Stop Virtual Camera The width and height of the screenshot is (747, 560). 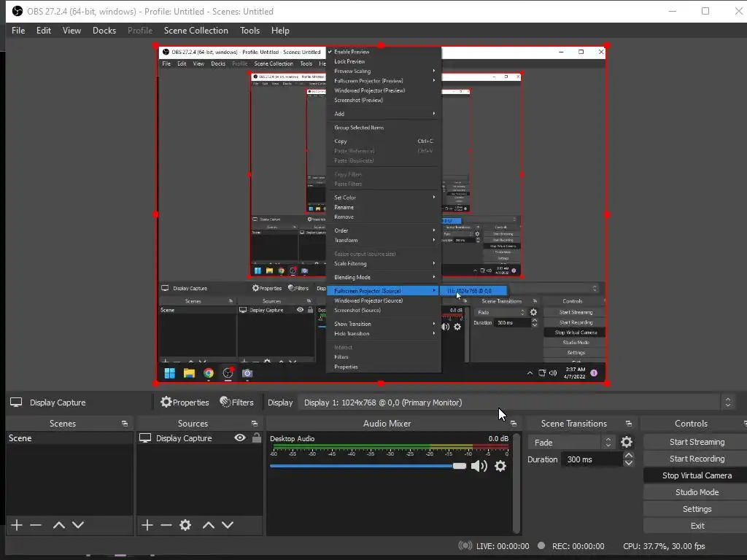tap(697, 475)
